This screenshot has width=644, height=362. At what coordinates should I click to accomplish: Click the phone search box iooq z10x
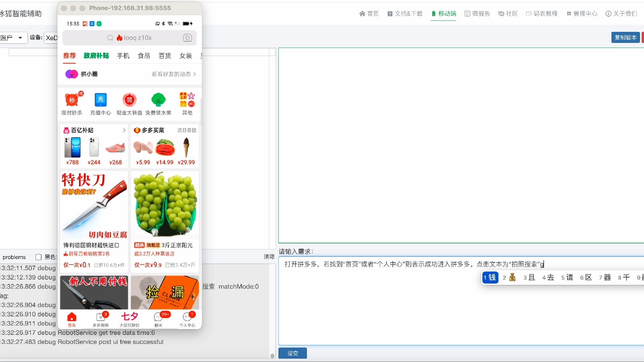pos(129,38)
